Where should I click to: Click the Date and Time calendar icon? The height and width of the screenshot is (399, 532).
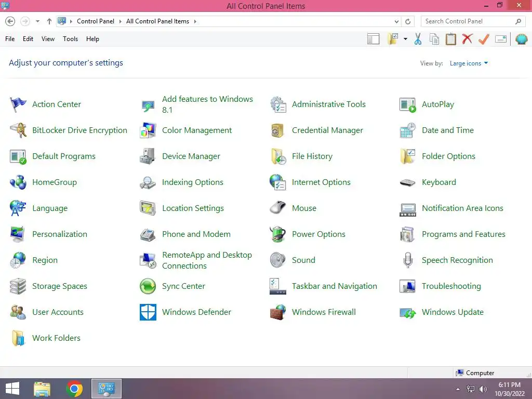[407, 130]
